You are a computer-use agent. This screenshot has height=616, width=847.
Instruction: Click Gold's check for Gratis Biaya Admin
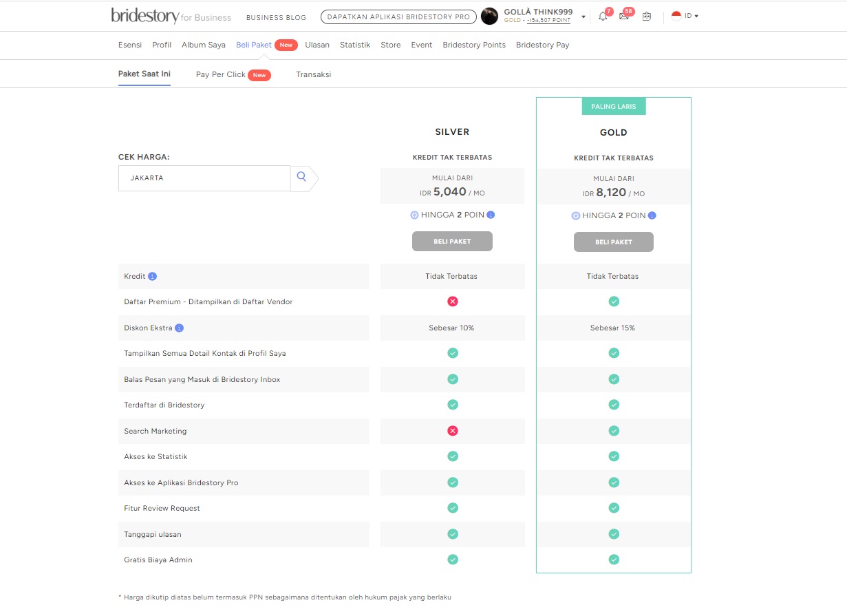[614, 560]
